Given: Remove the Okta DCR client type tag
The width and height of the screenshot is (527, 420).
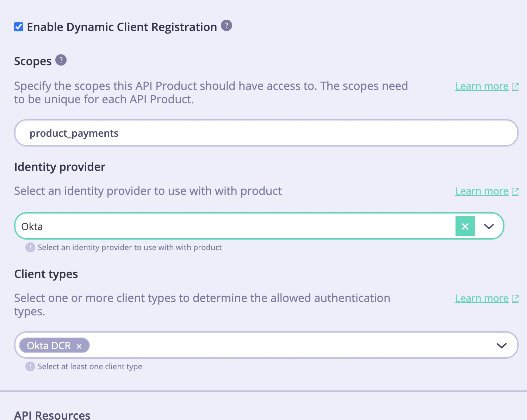Looking at the screenshot, I should [79, 346].
